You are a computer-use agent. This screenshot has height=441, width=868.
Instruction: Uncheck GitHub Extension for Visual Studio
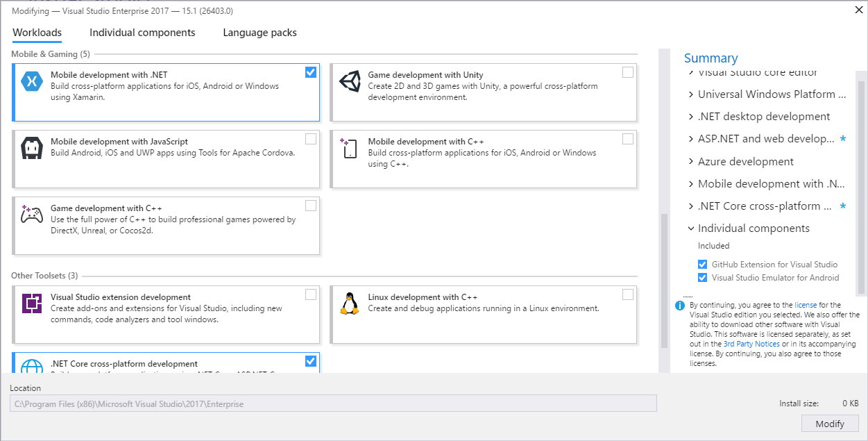(703, 265)
